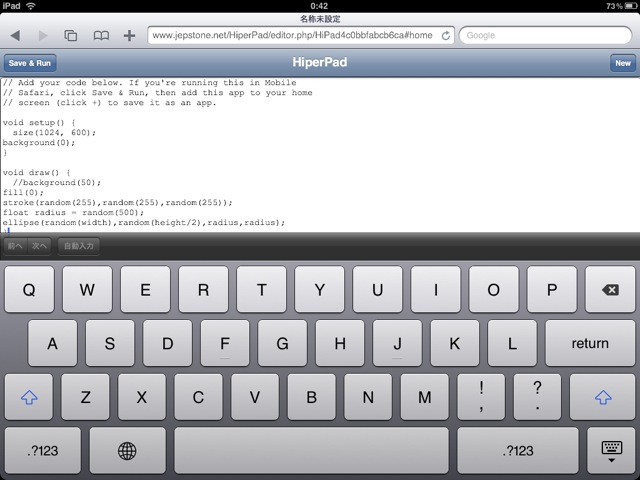Viewport: 640px width, 480px height.
Task: Tap the backspace delete key
Action: coord(610,289)
